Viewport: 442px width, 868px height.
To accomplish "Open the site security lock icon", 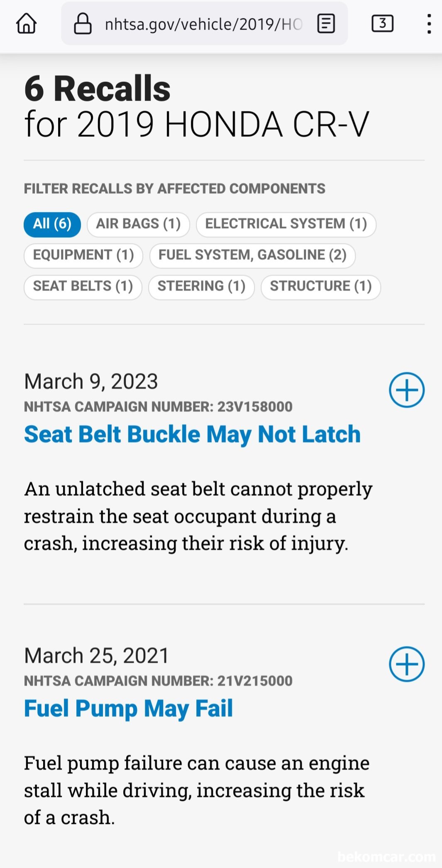I will click(83, 24).
